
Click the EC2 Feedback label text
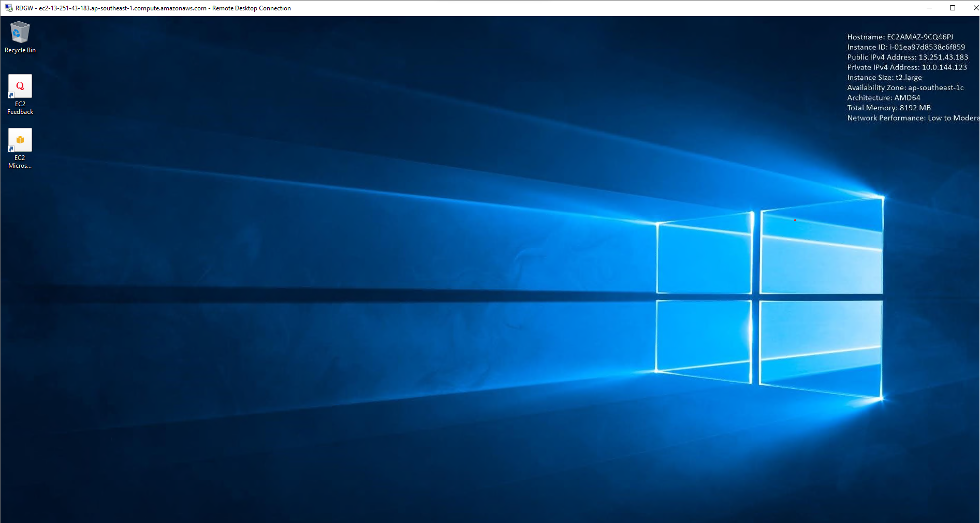pos(20,108)
